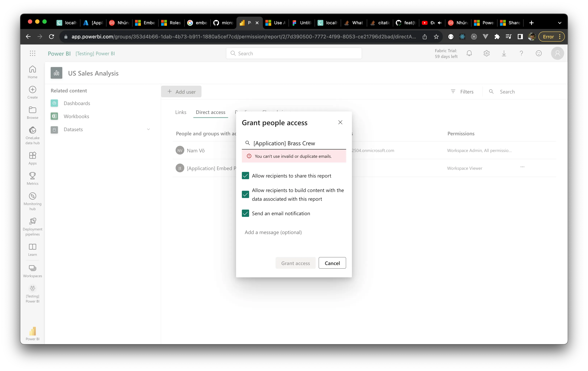Screen dimensions: 588x371
Task: Toggle Allow recipients to build content
Action: click(245, 194)
